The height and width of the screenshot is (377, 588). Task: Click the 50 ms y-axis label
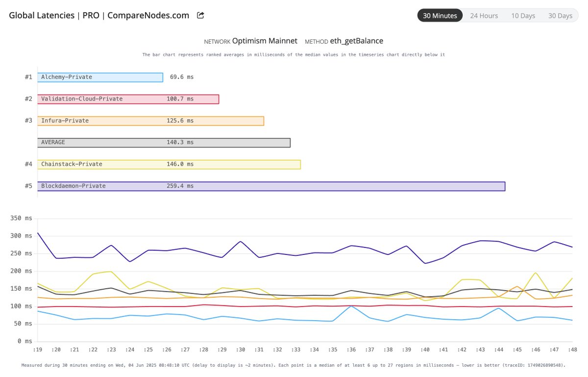click(23, 324)
